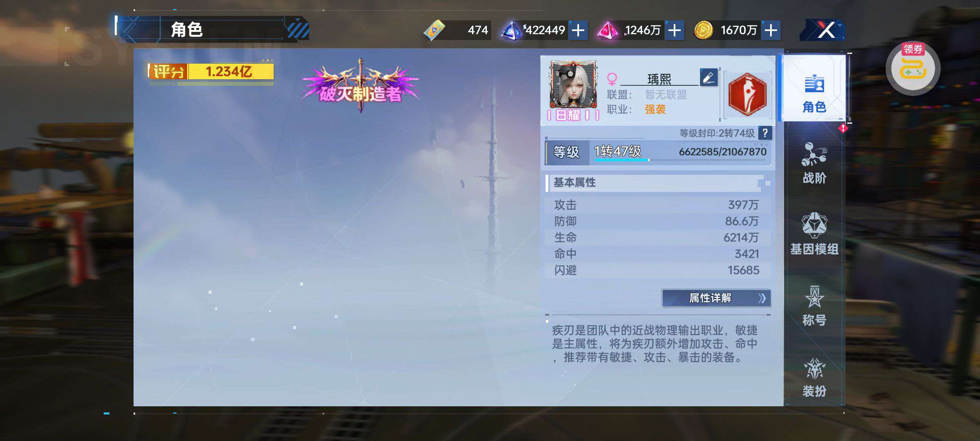Click the ticket currency icon showing 474
The image size is (980, 441).
434,30
